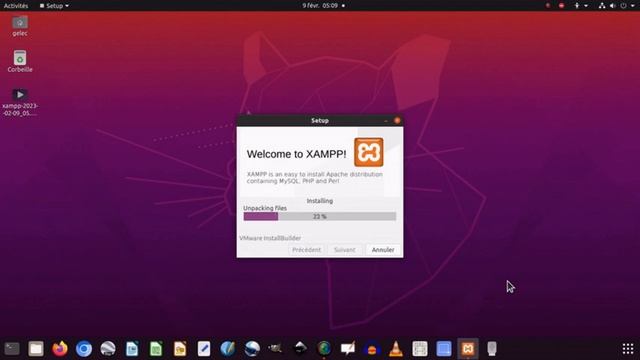Click the volume icon in top bar

[x=612, y=6]
